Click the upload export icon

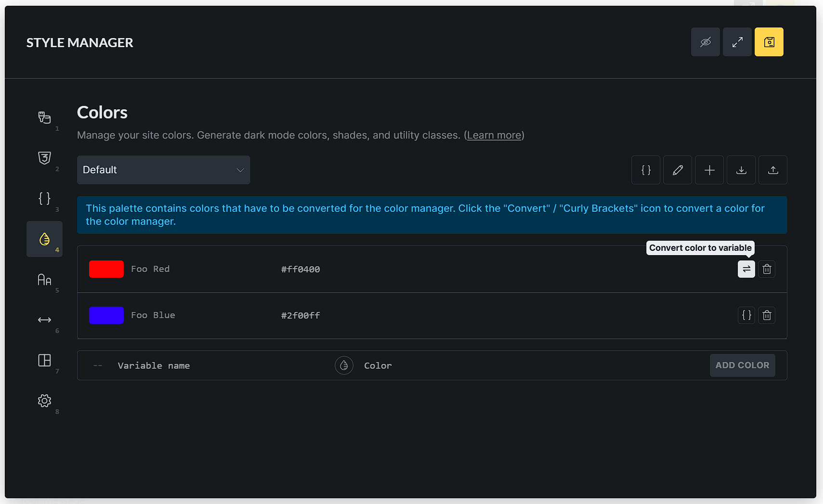(772, 170)
